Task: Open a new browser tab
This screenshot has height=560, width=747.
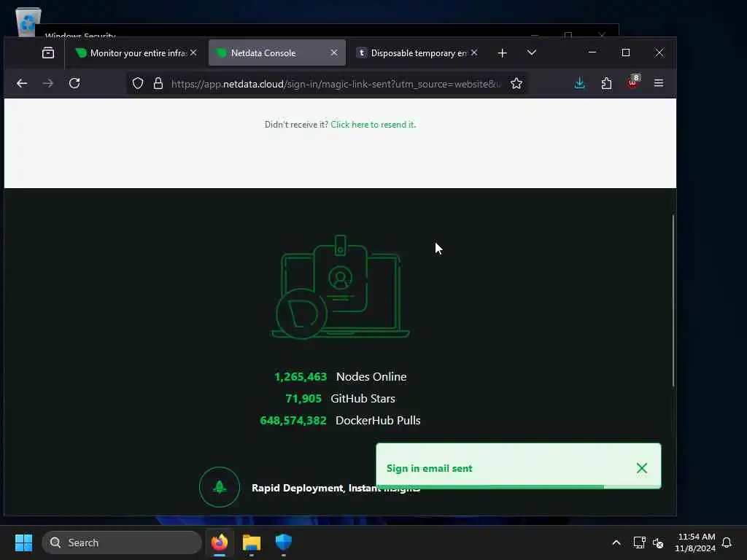Action: tap(502, 52)
